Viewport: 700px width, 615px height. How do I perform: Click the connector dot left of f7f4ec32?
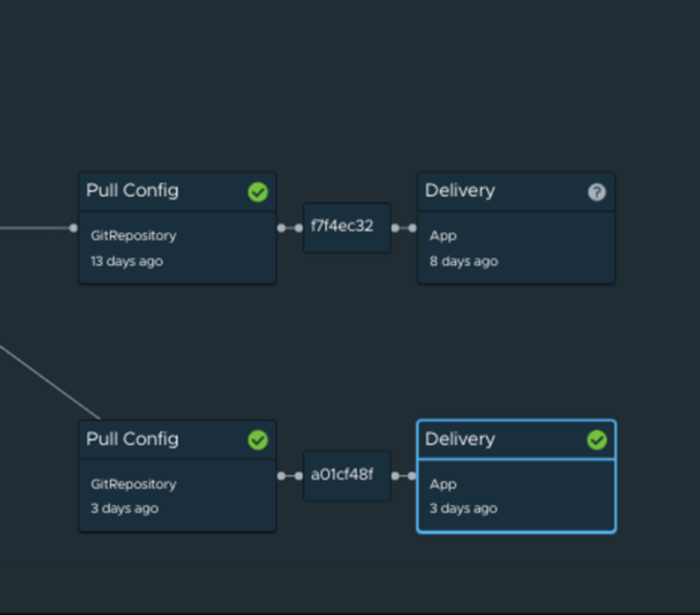coord(298,227)
